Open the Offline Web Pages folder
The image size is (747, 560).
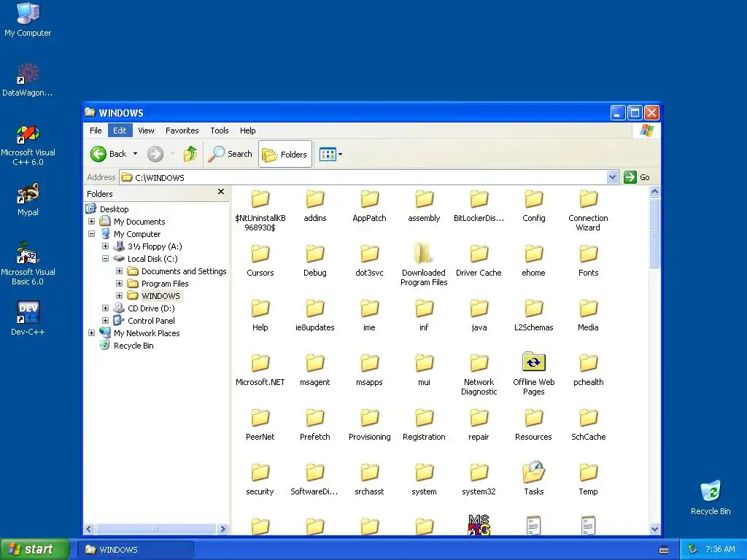533,373
